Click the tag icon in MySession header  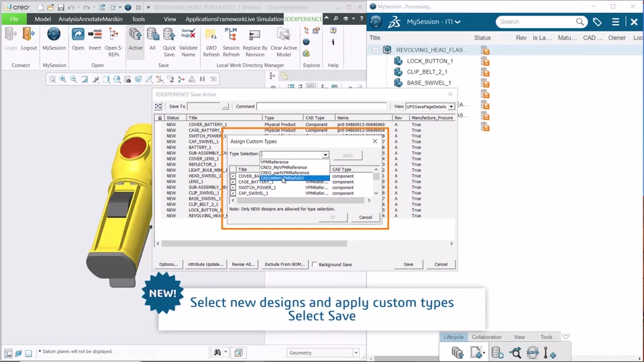(597, 21)
